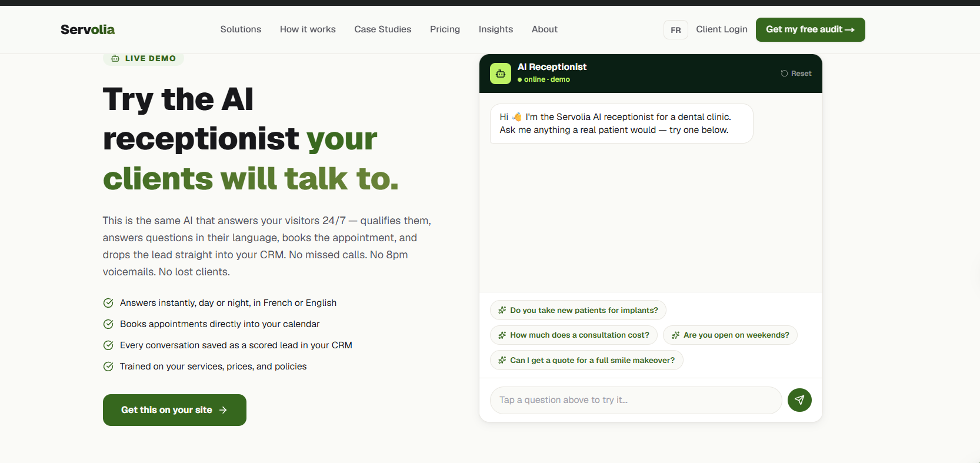Screen dimensions: 980x463
Task: Ask 'Are you open on weekends?'
Action: (x=730, y=335)
